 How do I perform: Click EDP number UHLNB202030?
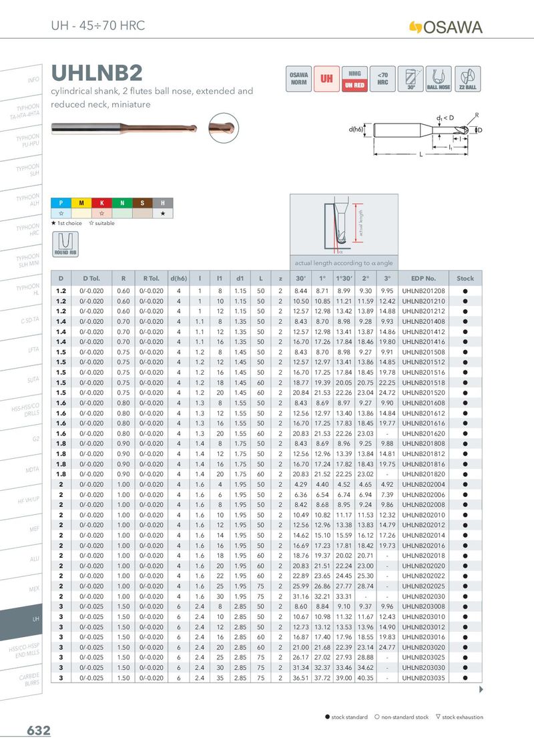(424, 596)
